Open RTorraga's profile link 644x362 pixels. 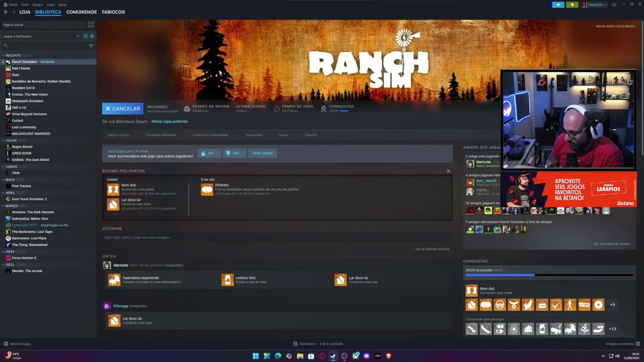tap(120, 306)
